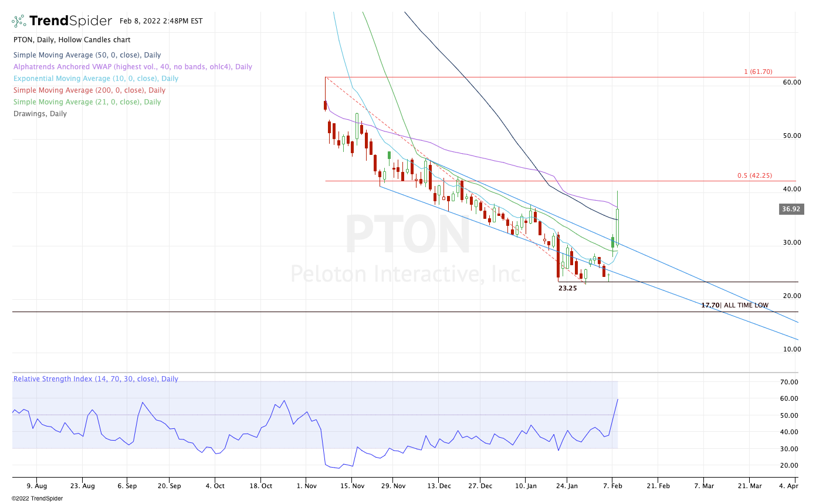Click the TrendSpider spider-web logo icon
The image size is (816, 504).
pyautogui.click(x=19, y=21)
